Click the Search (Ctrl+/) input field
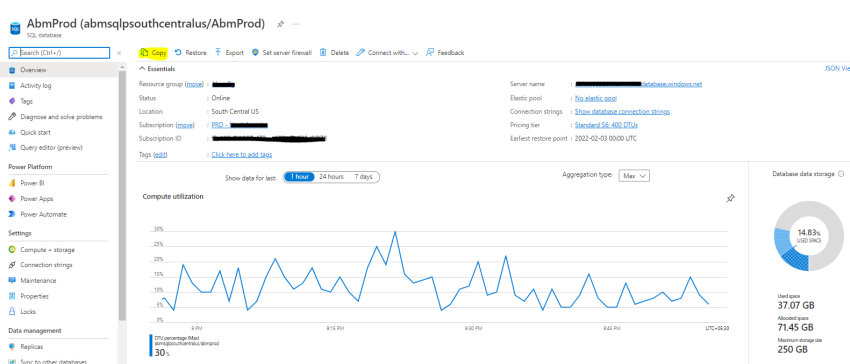This screenshot has width=850, height=364. (60, 53)
